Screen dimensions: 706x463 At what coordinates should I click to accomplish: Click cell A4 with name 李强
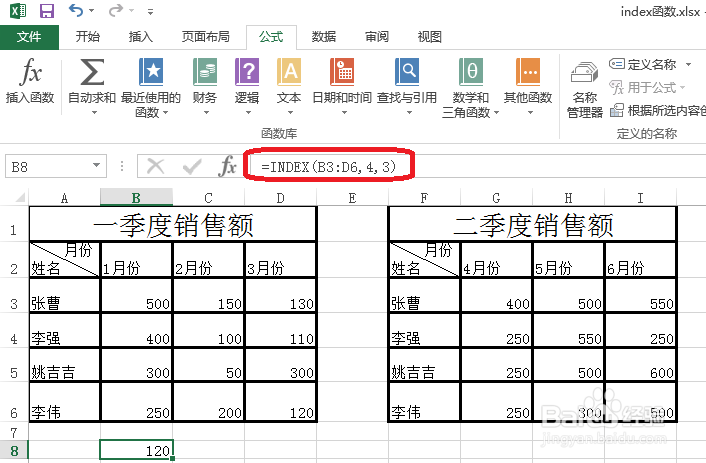click(x=64, y=330)
